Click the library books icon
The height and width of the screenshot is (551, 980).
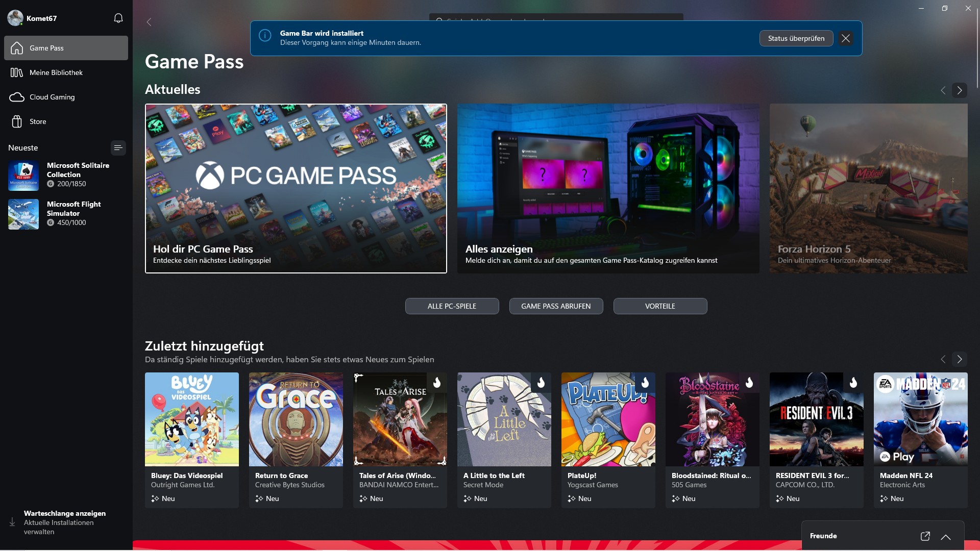click(17, 72)
